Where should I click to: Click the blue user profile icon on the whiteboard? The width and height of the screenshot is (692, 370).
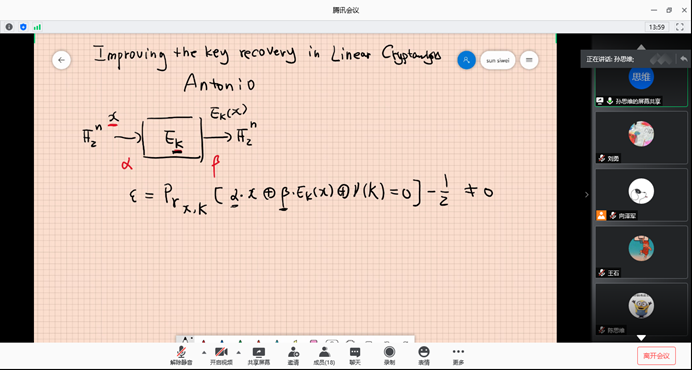(466, 60)
